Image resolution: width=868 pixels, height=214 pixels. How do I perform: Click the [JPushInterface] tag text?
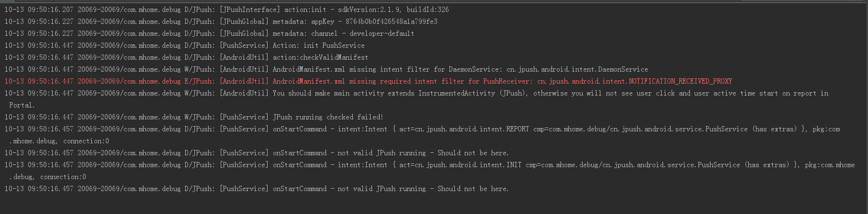[250, 10]
